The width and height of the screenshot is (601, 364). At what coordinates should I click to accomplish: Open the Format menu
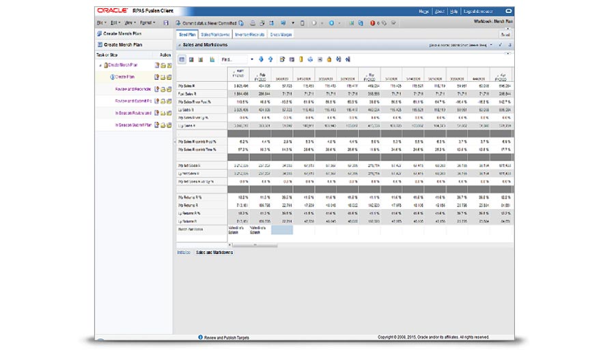pyautogui.click(x=146, y=23)
